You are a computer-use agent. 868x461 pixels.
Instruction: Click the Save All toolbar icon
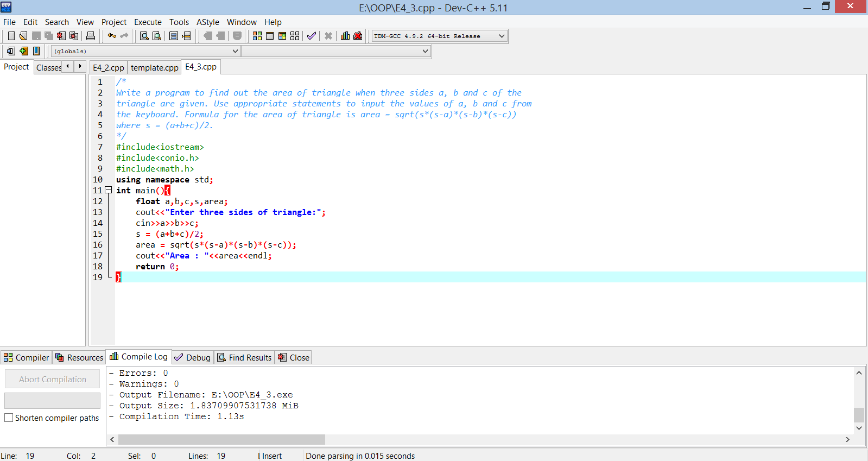point(49,36)
